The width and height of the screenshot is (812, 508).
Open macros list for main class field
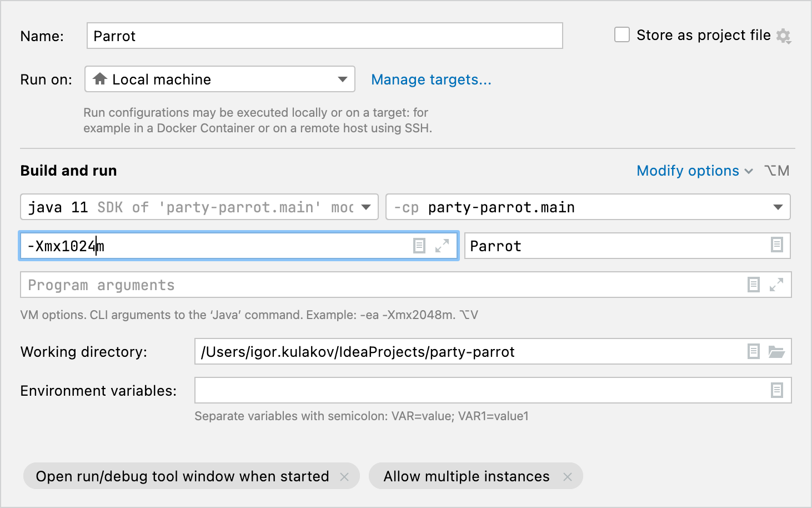776,245
